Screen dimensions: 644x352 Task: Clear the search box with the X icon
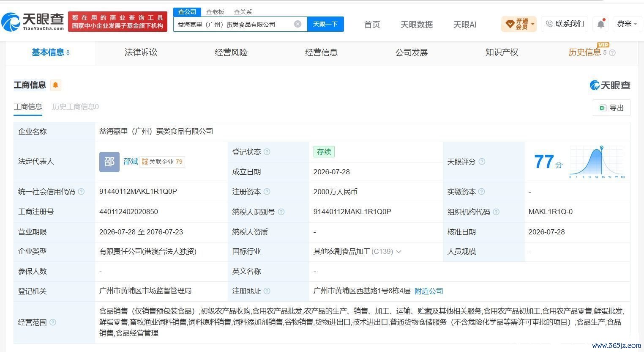click(x=298, y=24)
